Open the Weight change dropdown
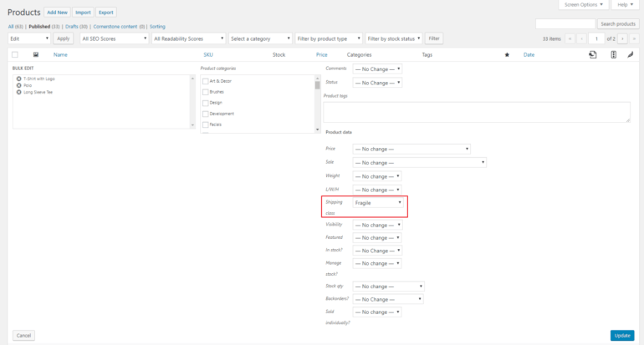This screenshot has height=345, width=644. point(376,176)
